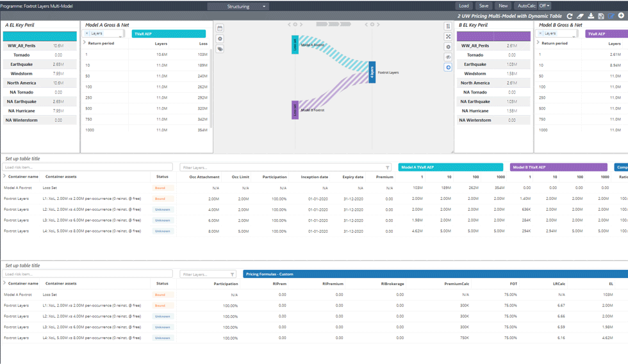Toggle the AutoCalc Off switch
This screenshot has height=364, width=628.
[544, 6]
